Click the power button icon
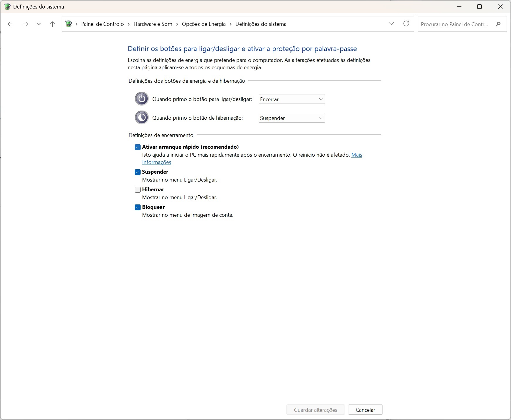 (x=142, y=99)
